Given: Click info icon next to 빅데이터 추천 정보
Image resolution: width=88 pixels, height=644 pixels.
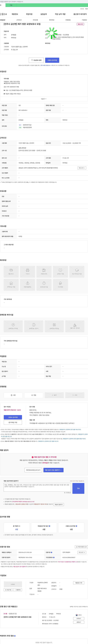Looking at the screenshot, I should (15, 636).
